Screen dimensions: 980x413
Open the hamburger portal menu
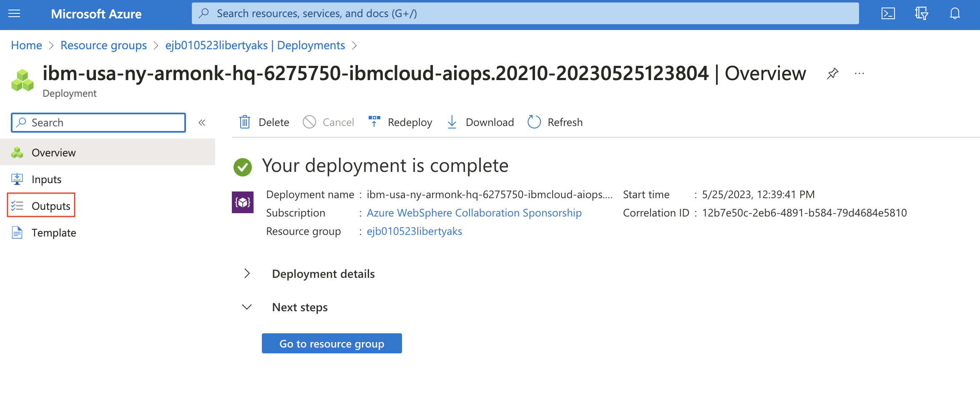point(14,14)
